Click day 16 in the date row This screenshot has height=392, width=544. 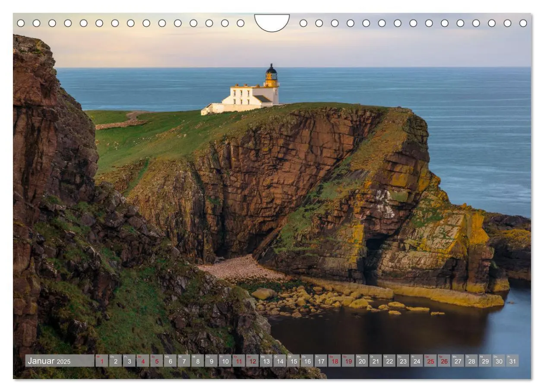307,361
